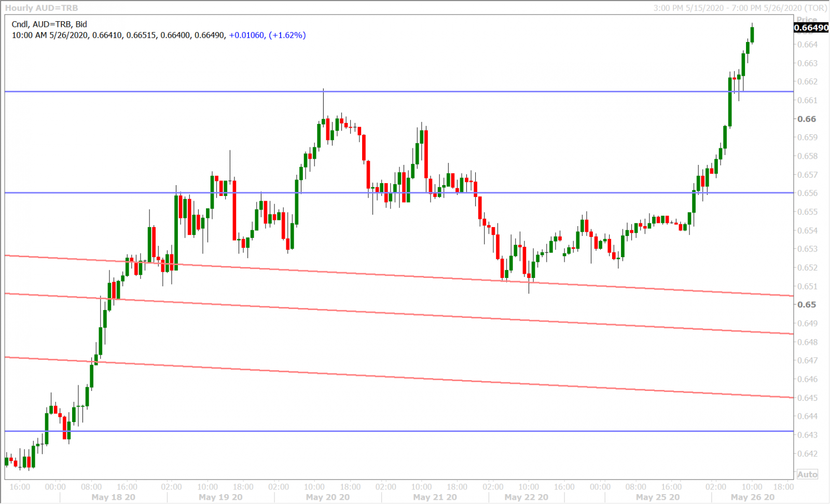Click the +0.01060 change value
The image size is (830, 504).
coord(246,35)
